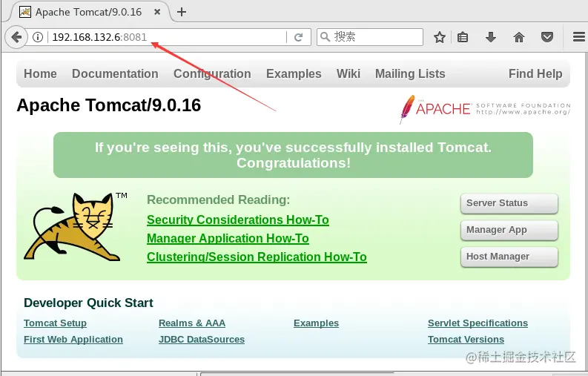This screenshot has width=588, height=376.
Task: Open the Configuration navigation item
Action: 212,73
